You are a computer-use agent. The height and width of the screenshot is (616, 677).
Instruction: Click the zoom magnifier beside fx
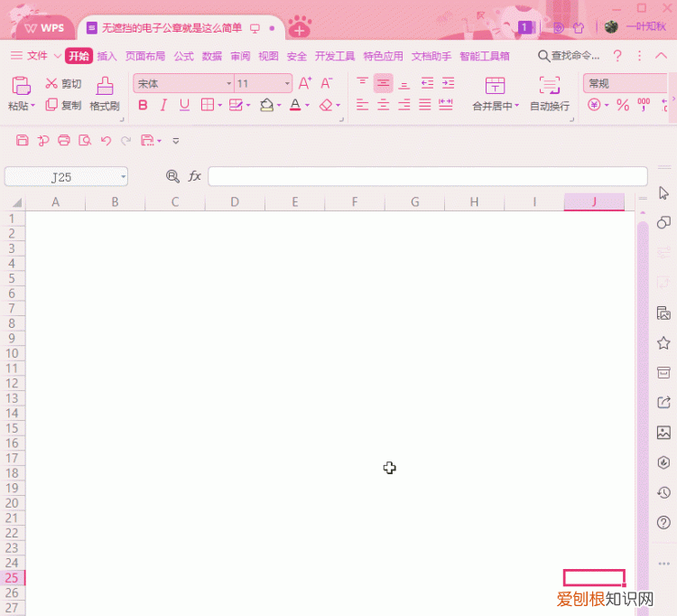pos(172,176)
